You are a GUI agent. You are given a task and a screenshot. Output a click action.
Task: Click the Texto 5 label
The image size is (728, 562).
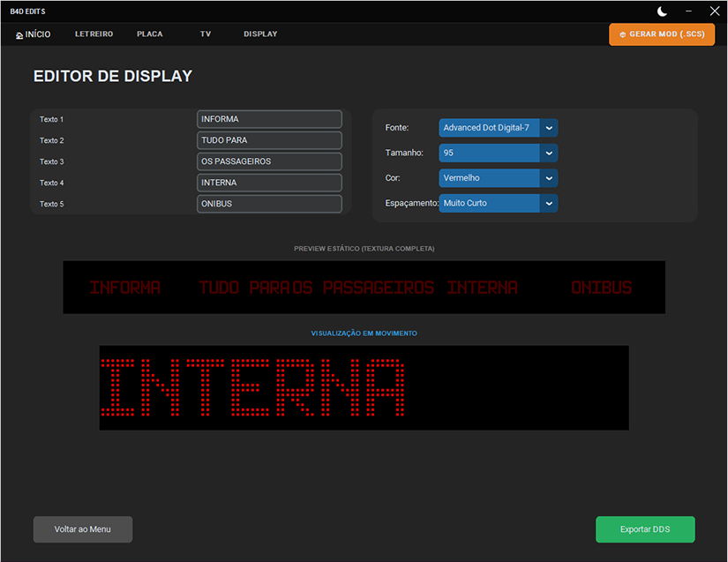click(51, 204)
